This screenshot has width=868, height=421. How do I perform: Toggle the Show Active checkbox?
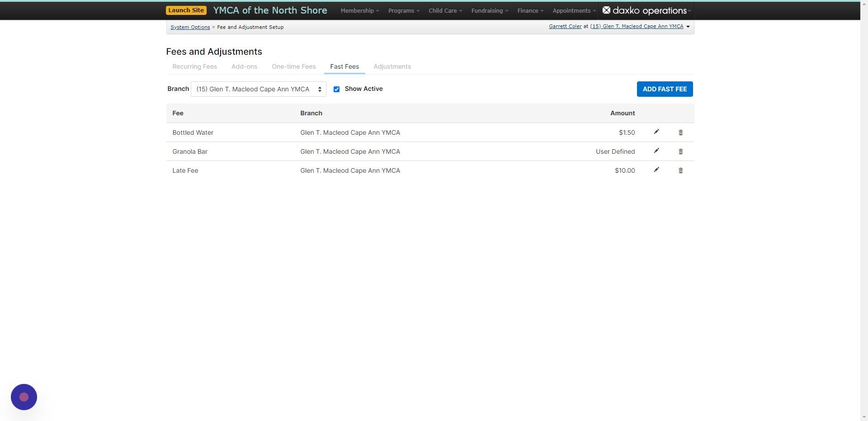(x=336, y=89)
